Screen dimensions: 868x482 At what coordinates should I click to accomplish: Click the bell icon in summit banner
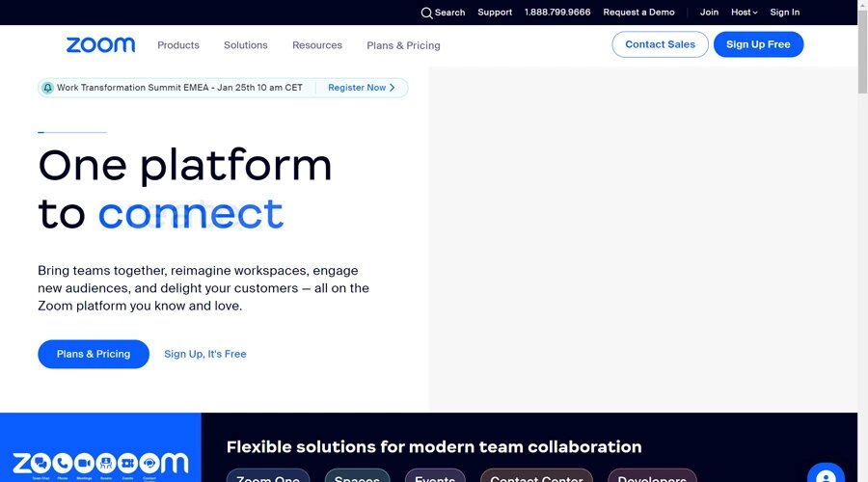tap(47, 88)
